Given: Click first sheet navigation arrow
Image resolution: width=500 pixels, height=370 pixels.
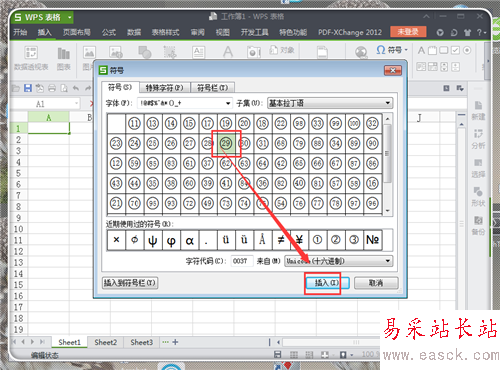Looking at the screenshot, I should 14,342.
